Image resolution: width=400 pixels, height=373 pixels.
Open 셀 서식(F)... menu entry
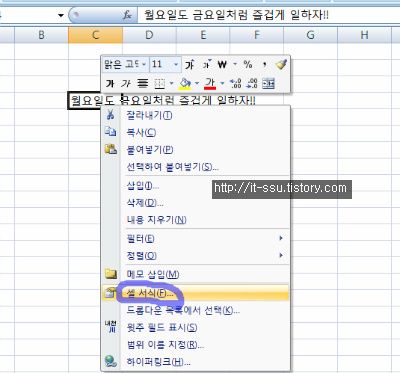[x=196, y=293]
